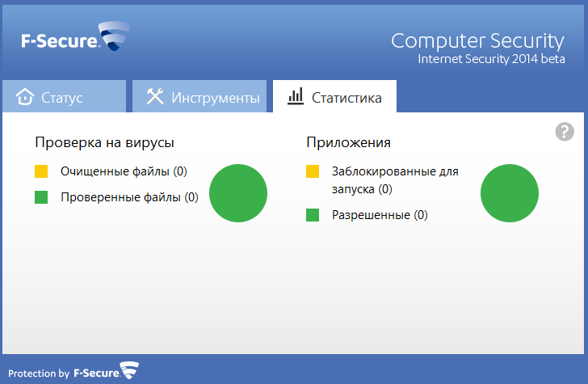This screenshot has height=384, width=588.
Task: Click the Проверенные файлы (0) label
Action: [129, 196]
